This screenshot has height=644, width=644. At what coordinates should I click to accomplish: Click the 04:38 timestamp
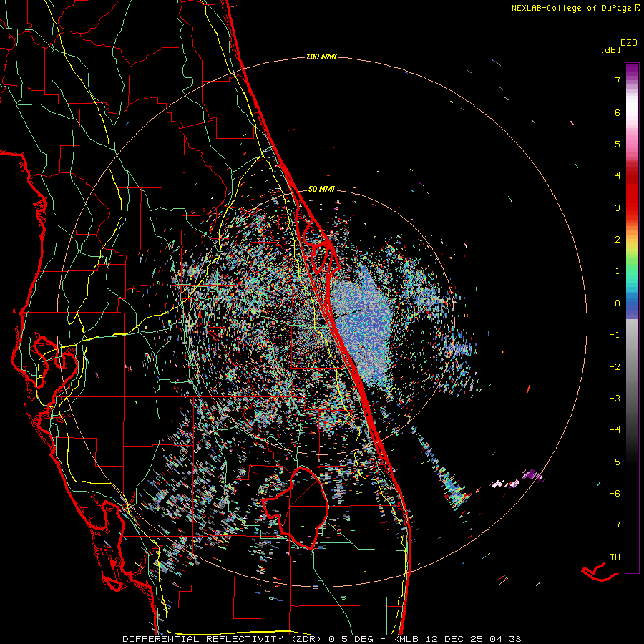pyautogui.click(x=505, y=639)
